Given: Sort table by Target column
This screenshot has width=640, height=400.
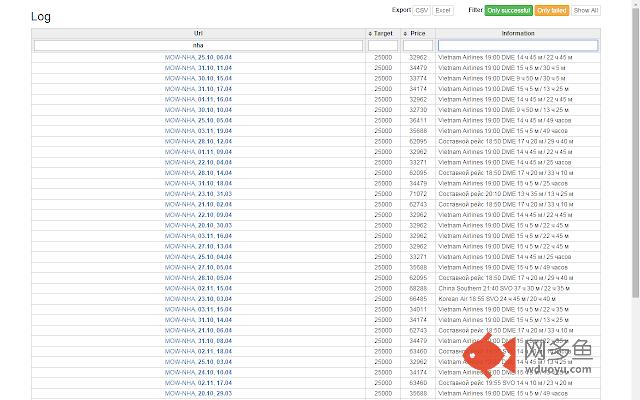Looking at the screenshot, I should [383, 33].
